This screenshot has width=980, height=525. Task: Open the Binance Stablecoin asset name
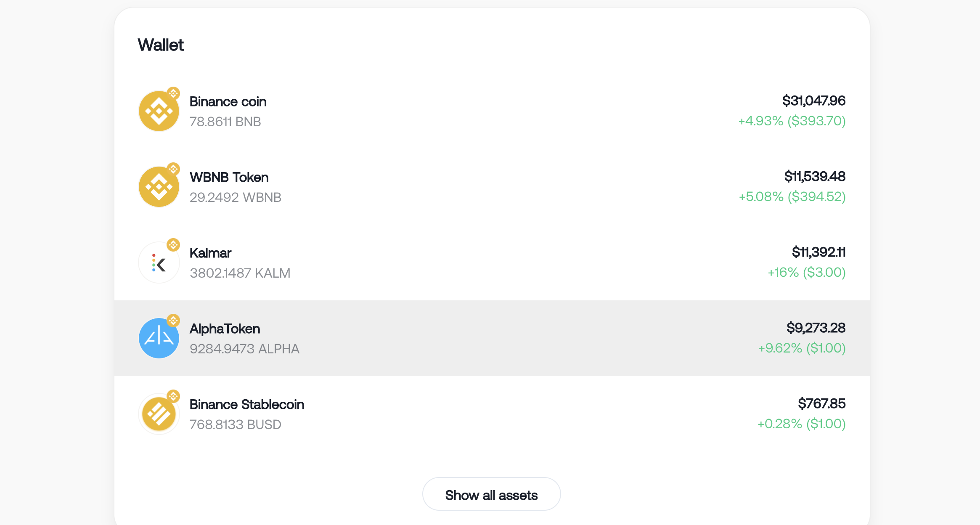point(246,404)
